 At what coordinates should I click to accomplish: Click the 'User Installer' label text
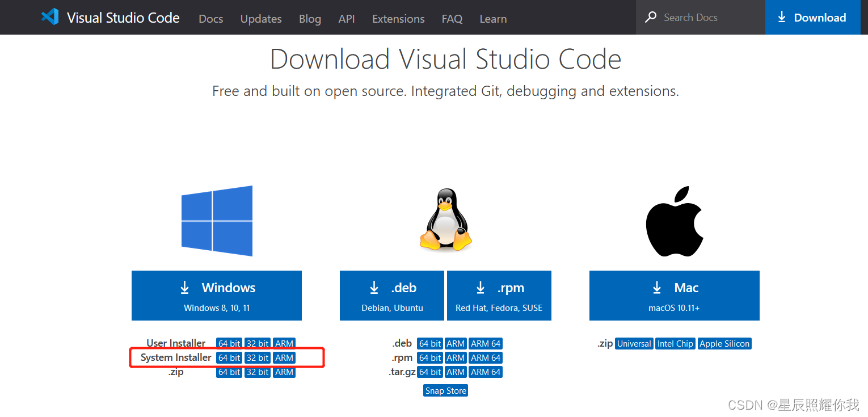point(176,343)
